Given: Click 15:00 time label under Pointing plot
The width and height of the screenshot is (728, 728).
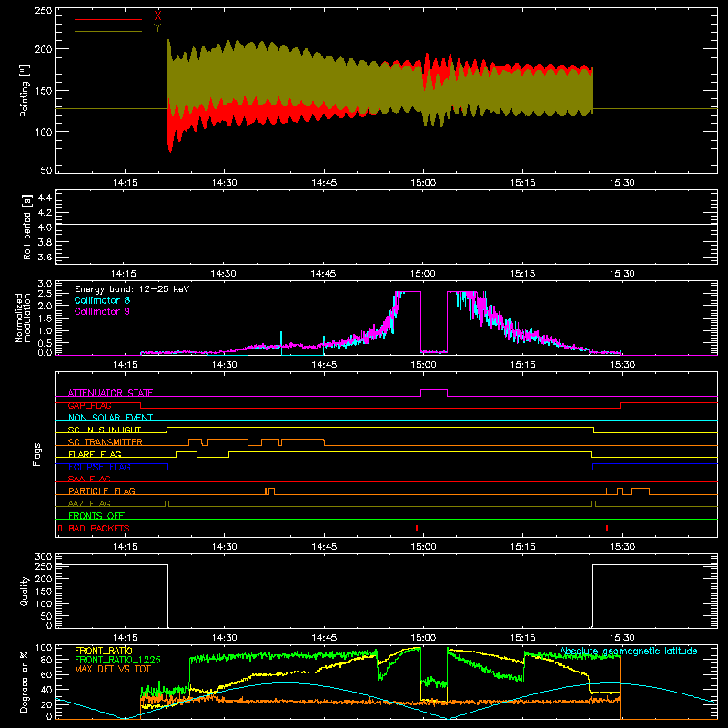Looking at the screenshot, I should 423,183.
